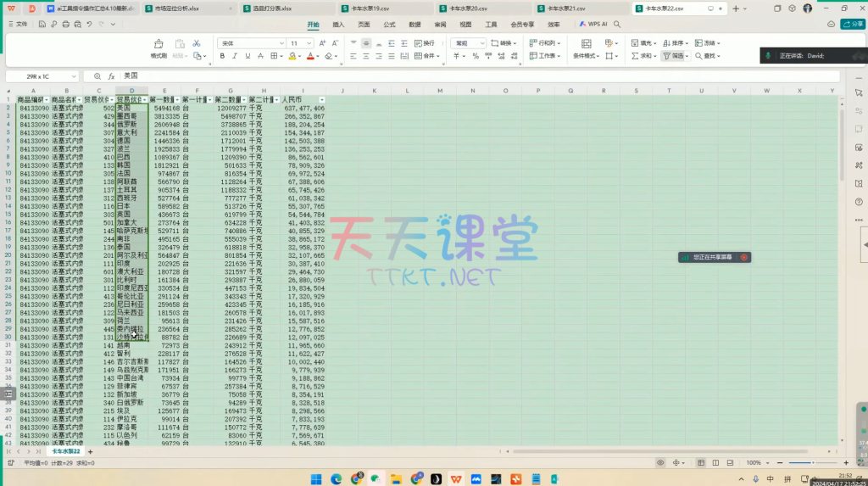Open the filter dropdown on 人民币 column header
Screen dimensions: 868x486
[x=321, y=100]
